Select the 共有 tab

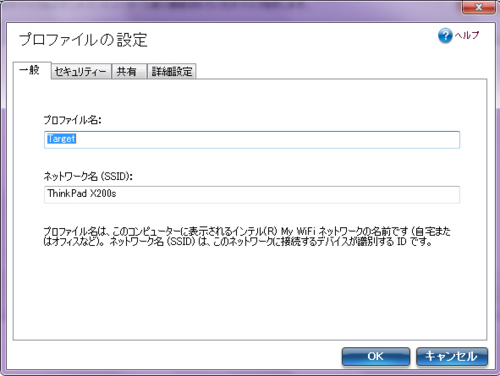tap(129, 71)
